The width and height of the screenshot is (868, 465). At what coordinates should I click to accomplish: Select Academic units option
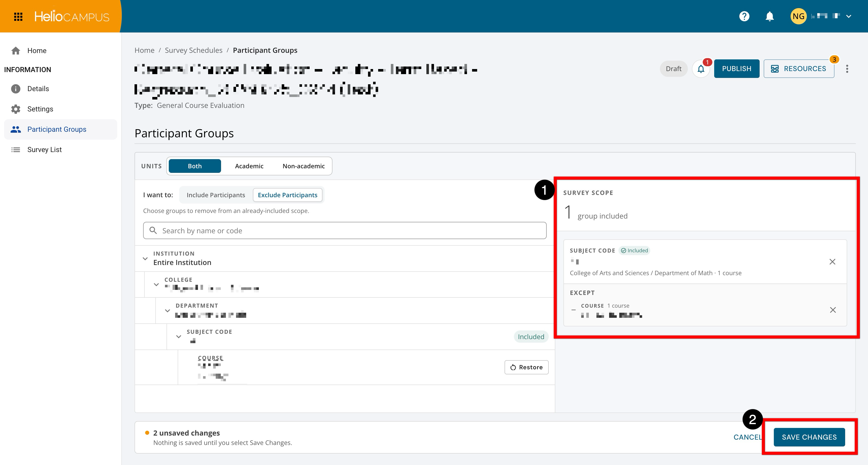[x=249, y=166]
